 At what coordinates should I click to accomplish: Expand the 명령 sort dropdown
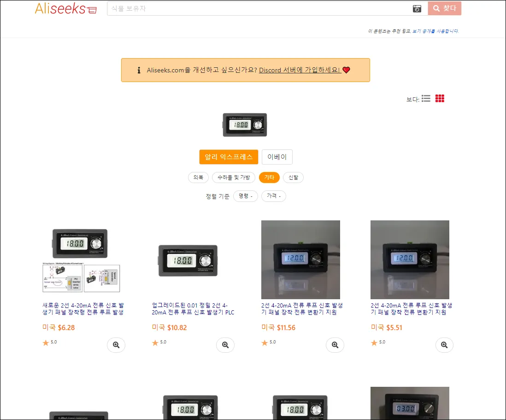tap(246, 196)
